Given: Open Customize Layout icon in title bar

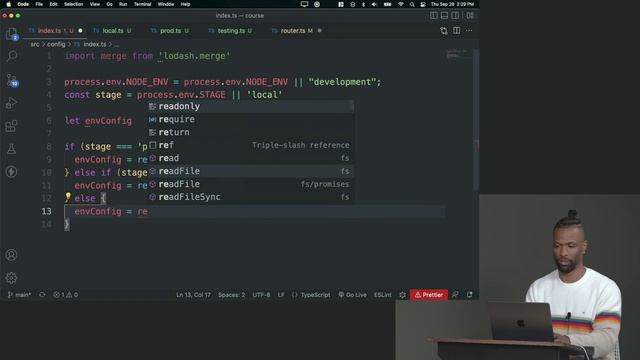Looking at the screenshot, I should pos(470,16).
